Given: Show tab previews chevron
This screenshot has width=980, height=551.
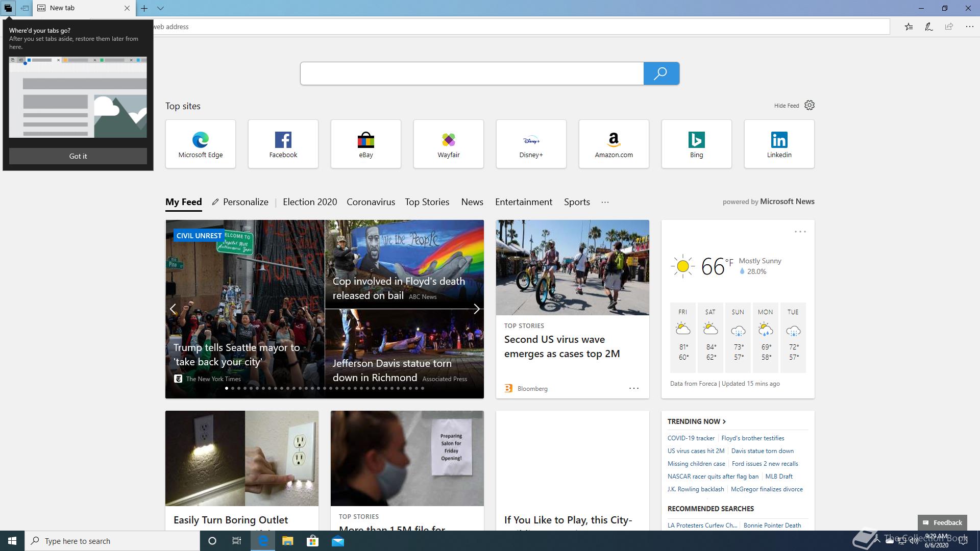Looking at the screenshot, I should 160,8.
